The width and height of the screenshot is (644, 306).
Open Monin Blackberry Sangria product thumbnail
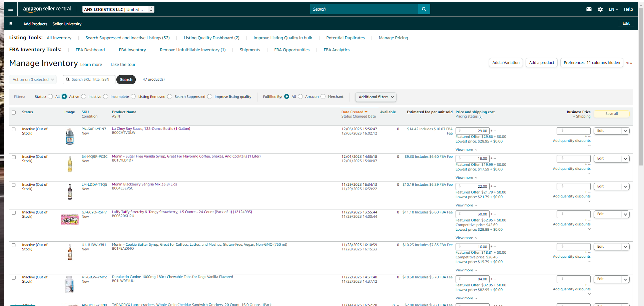coord(70,192)
